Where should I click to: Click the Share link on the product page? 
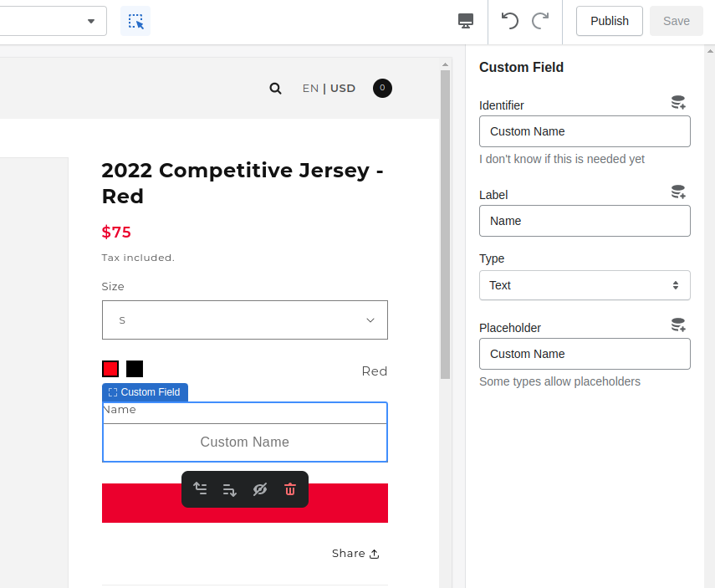pyautogui.click(x=355, y=553)
